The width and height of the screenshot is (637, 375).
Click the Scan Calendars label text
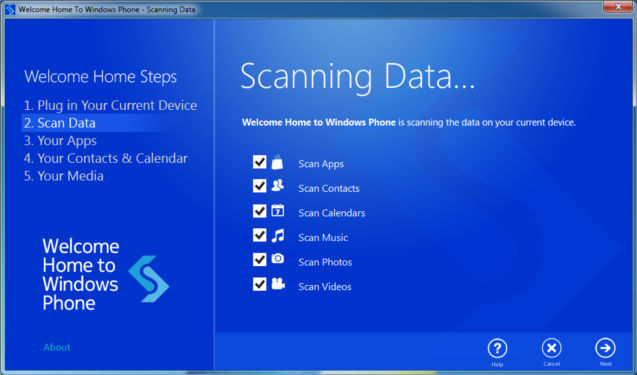332,213
